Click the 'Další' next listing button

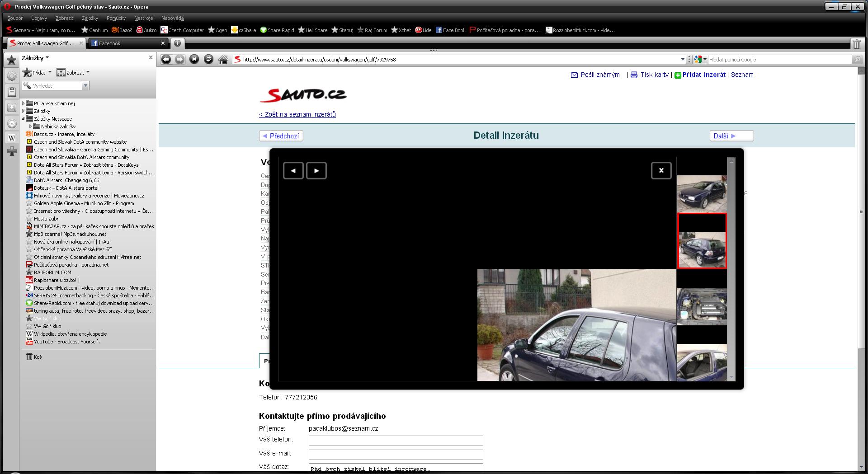[x=731, y=136]
